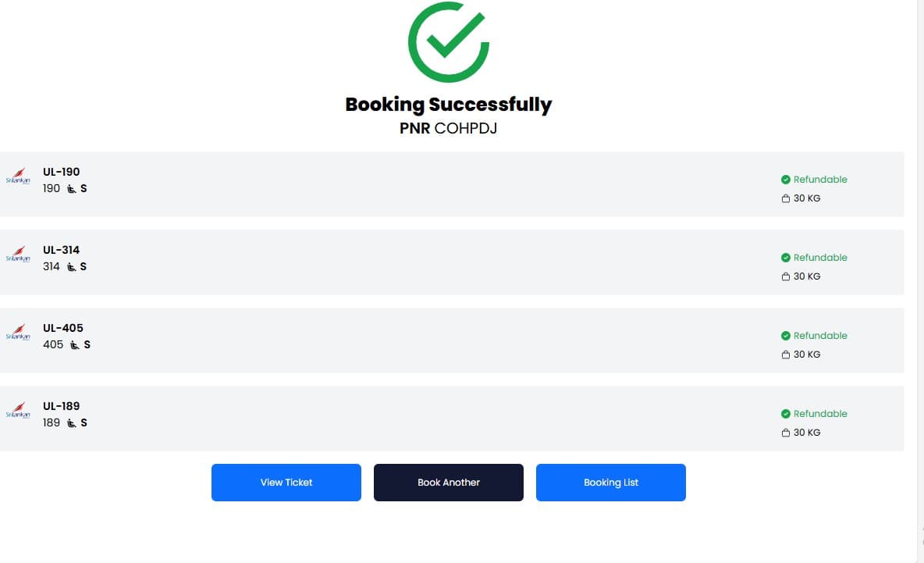Click the seat icon beside 405
924x563 pixels.
[x=73, y=344]
